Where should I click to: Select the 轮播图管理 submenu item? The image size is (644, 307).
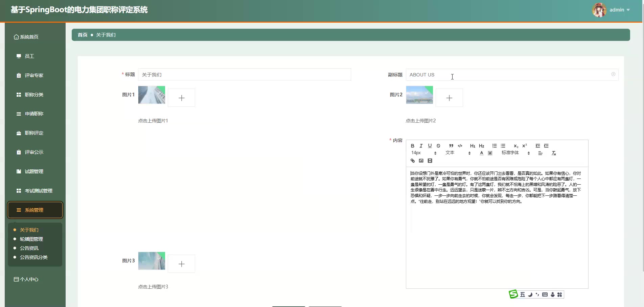[x=31, y=239]
